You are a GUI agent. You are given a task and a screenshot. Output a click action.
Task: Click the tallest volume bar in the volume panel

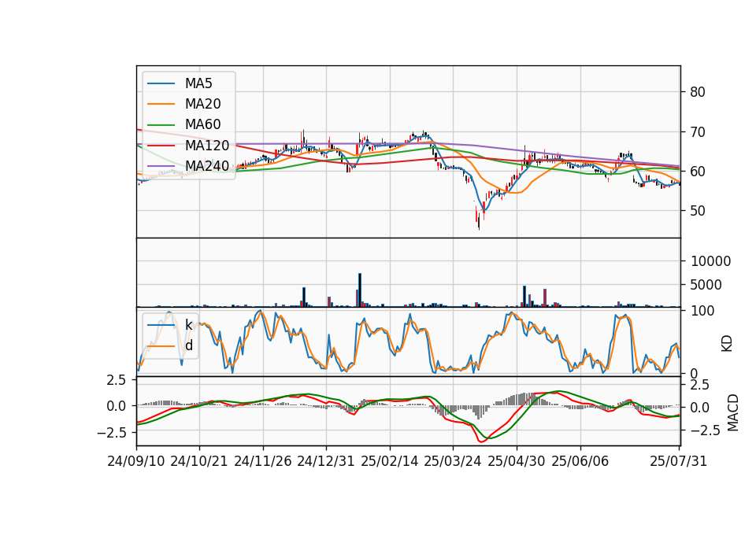pos(360,290)
